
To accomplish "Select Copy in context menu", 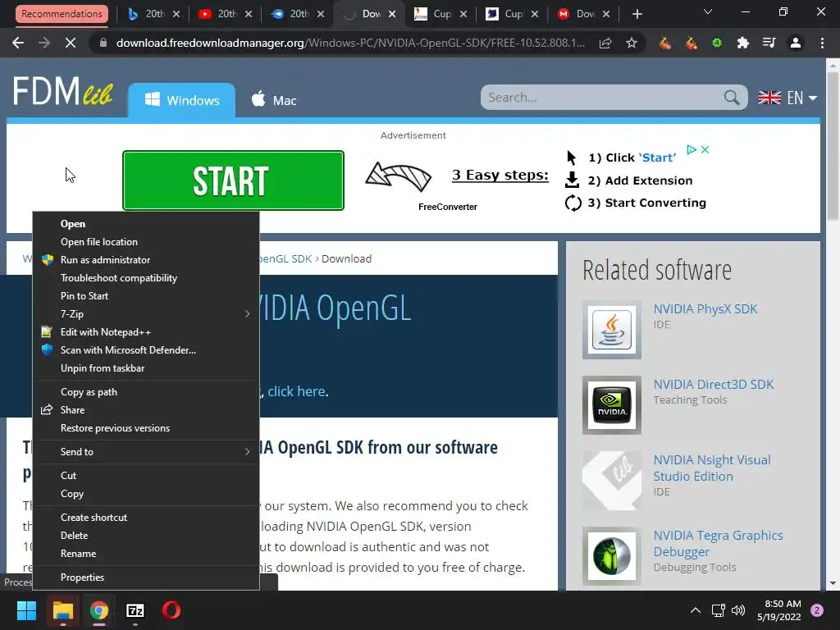I will coord(146,493).
